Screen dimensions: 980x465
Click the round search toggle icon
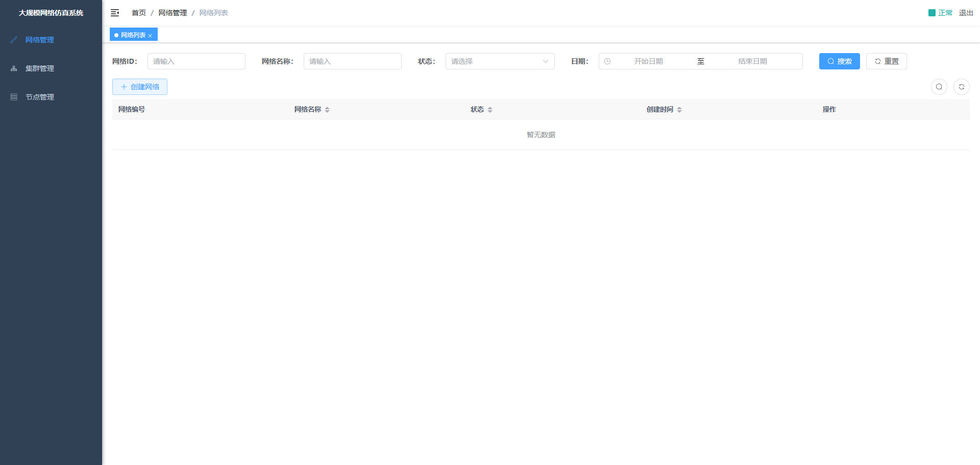(939, 87)
